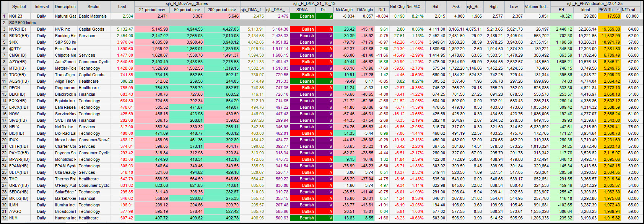The image size is (644, 224).
Task: Click the 50 period mav header
Action: click(187, 10)
